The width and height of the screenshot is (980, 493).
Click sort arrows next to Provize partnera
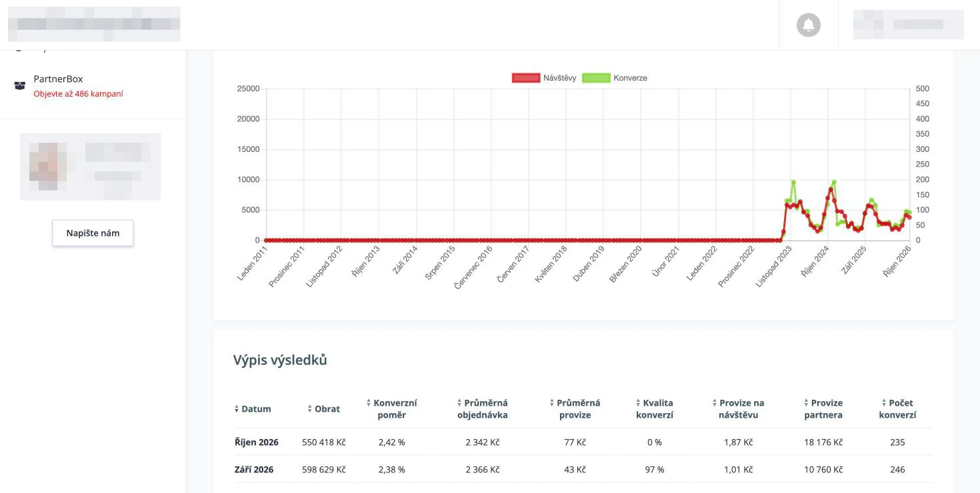tap(807, 403)
